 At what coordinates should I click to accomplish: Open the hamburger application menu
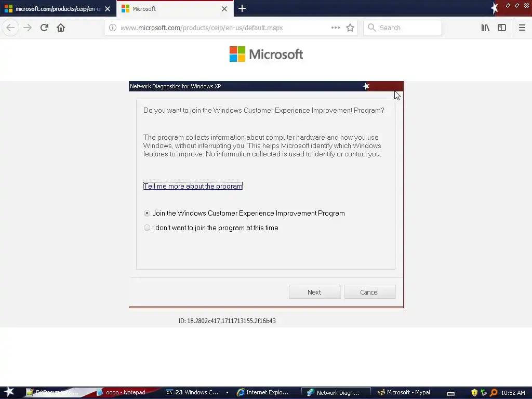(x=522, y=28)
